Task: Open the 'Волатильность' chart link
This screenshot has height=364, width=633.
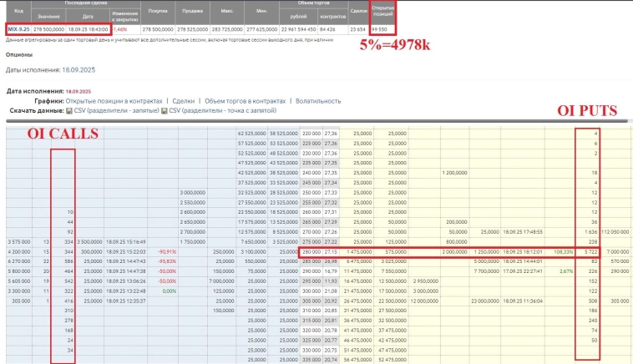Action: (x=318, y=101)
